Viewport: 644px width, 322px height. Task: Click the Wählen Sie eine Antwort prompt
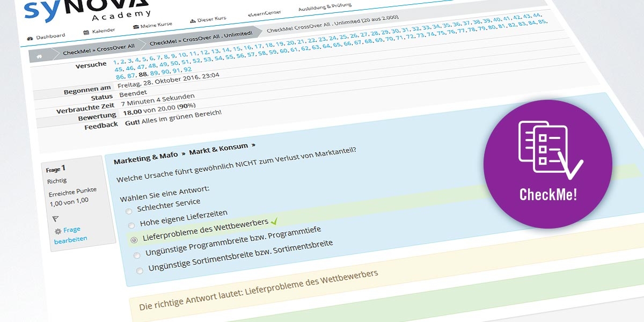pos(164,193)
